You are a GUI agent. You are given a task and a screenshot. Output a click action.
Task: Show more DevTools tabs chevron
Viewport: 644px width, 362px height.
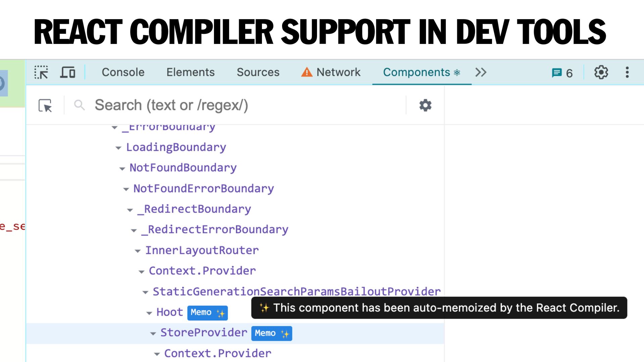481,72
